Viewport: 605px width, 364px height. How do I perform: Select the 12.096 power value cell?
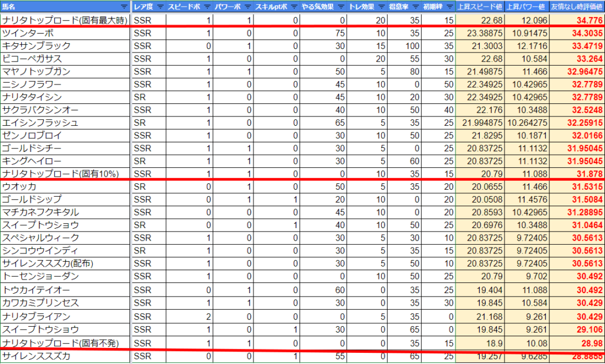click(x=526, y=20)
